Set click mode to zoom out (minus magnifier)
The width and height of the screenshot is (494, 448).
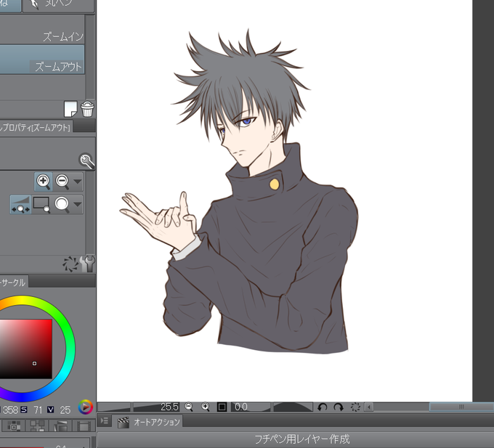62,182
